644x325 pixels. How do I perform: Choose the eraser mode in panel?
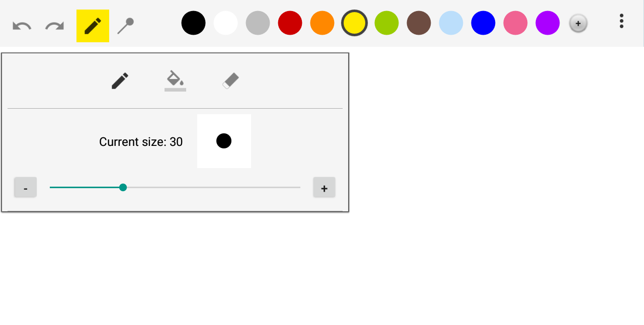pyautogui.click(x=230, y=81)
